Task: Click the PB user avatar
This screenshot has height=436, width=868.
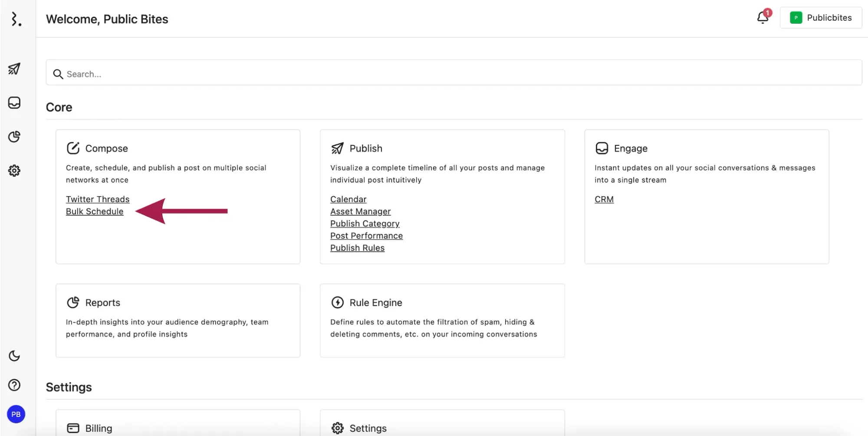Action: coord(16,414)
